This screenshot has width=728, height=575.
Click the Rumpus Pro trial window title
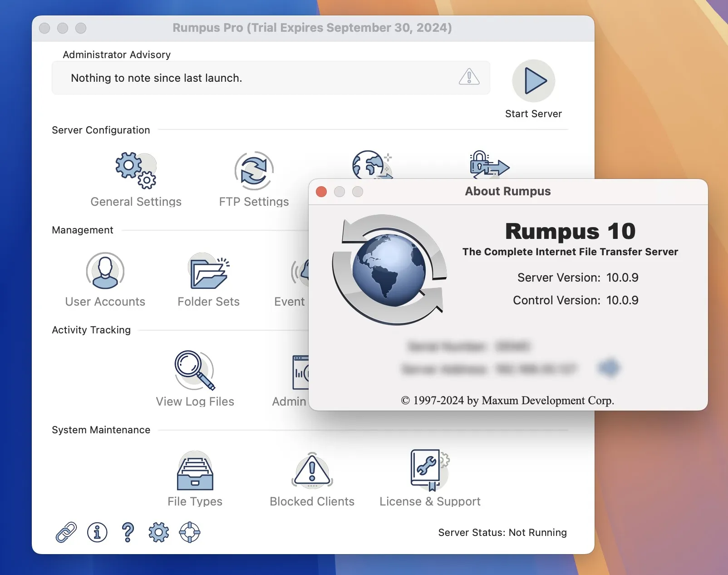(x=312, y=28)
